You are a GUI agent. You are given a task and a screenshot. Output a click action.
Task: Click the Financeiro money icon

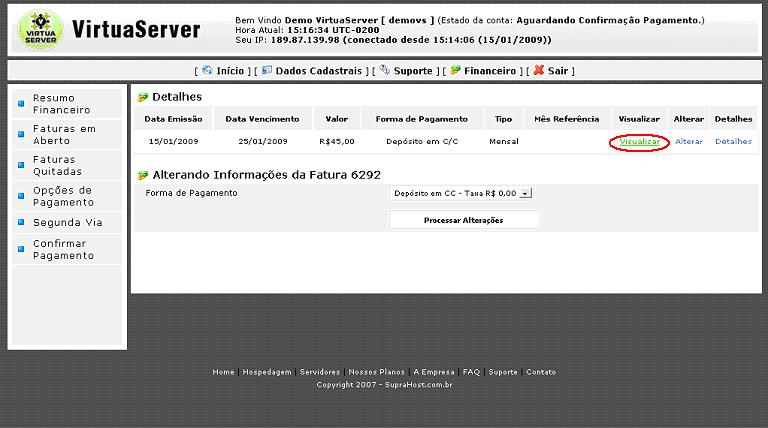point(456,70)
